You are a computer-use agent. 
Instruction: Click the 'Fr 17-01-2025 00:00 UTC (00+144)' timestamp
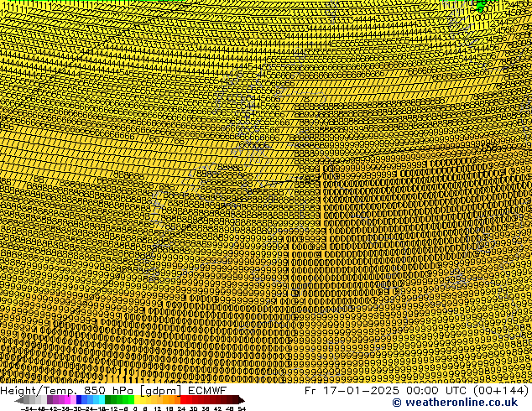(x=417, y=391)
